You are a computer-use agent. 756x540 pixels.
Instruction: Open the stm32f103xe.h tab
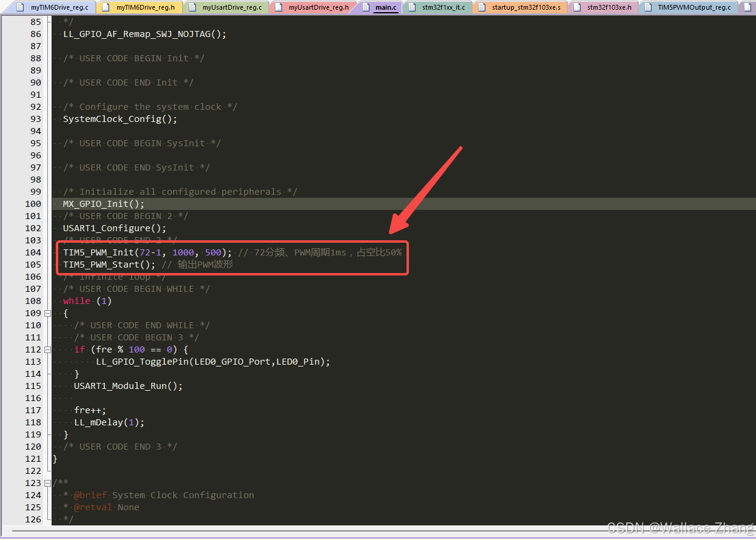602,7
